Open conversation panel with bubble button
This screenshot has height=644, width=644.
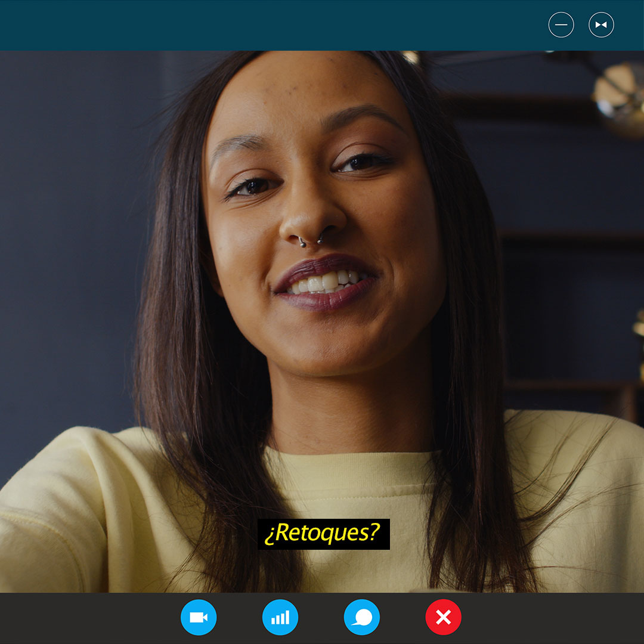[x=362, y=617]
